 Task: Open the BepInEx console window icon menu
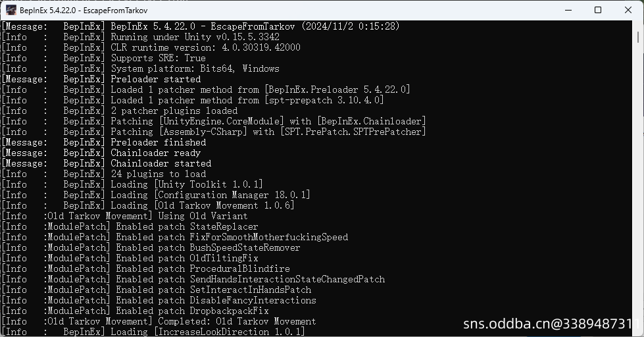(11, 11)
